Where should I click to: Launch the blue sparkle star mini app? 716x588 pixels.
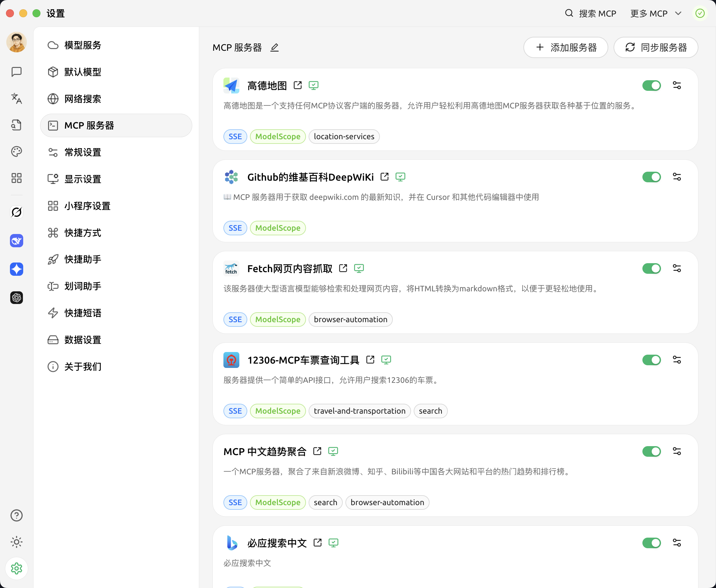(16, 269)
